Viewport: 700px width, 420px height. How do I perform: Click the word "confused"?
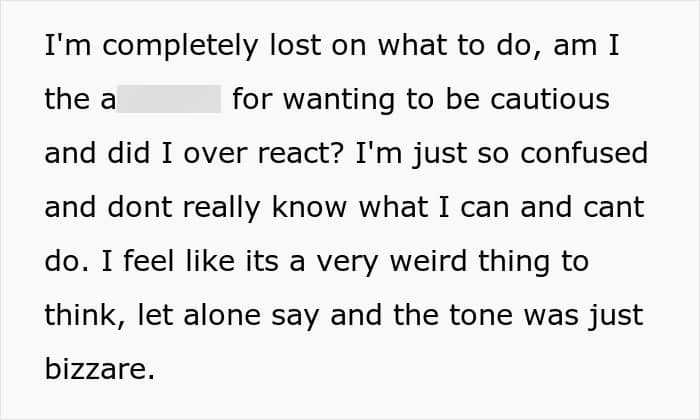588,154
